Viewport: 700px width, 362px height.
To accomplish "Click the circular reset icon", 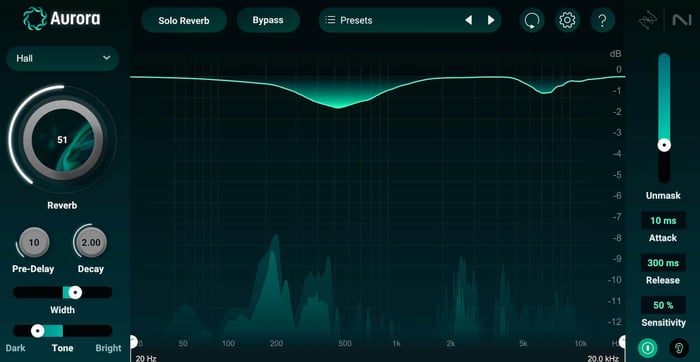I will click(532, 20).
